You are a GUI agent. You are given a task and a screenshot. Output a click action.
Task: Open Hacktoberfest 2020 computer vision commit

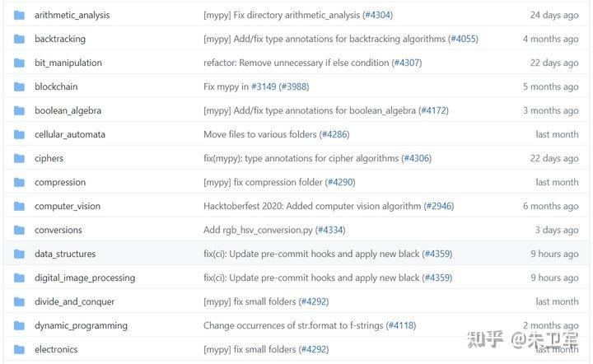pos(312,206)
